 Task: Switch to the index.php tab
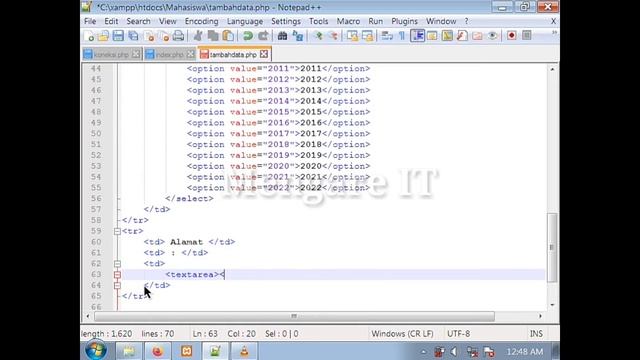170,54
